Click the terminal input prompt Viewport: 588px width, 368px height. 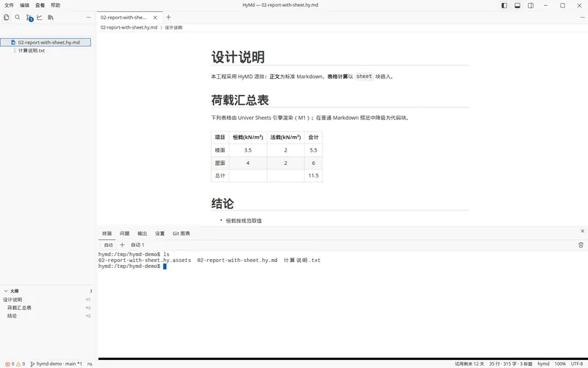click(165, 266)
